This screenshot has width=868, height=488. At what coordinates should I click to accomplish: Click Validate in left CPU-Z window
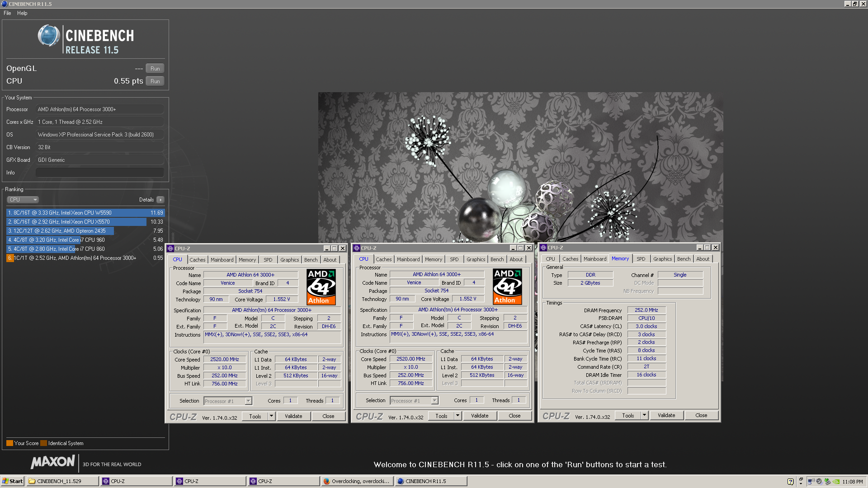click(x=293, y=416)
